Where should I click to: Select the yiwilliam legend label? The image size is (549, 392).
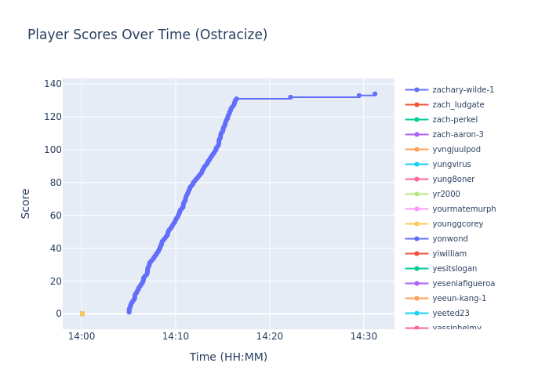click(449, 254)
